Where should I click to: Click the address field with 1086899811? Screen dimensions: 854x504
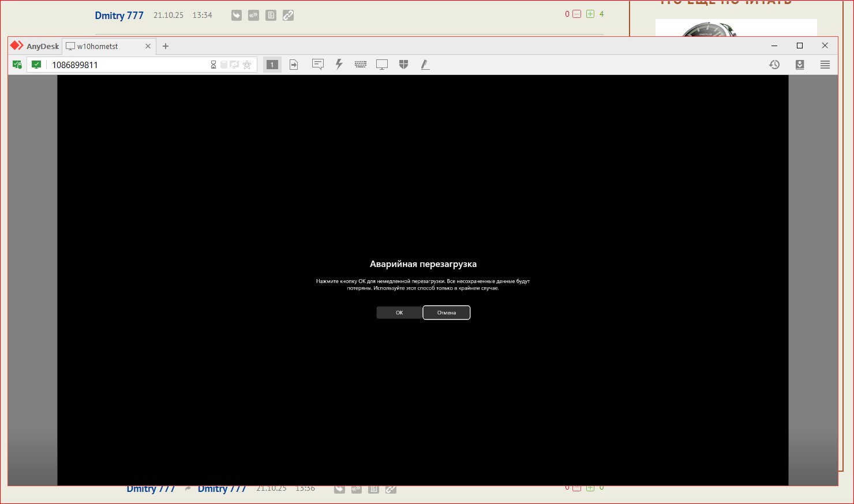point(127,65)
